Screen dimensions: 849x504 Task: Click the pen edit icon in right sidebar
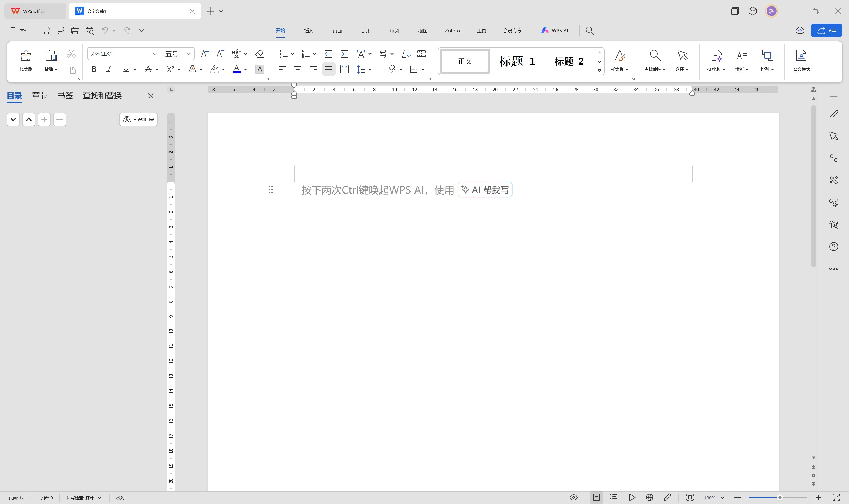pyautogui.click(x=834, y=114)
